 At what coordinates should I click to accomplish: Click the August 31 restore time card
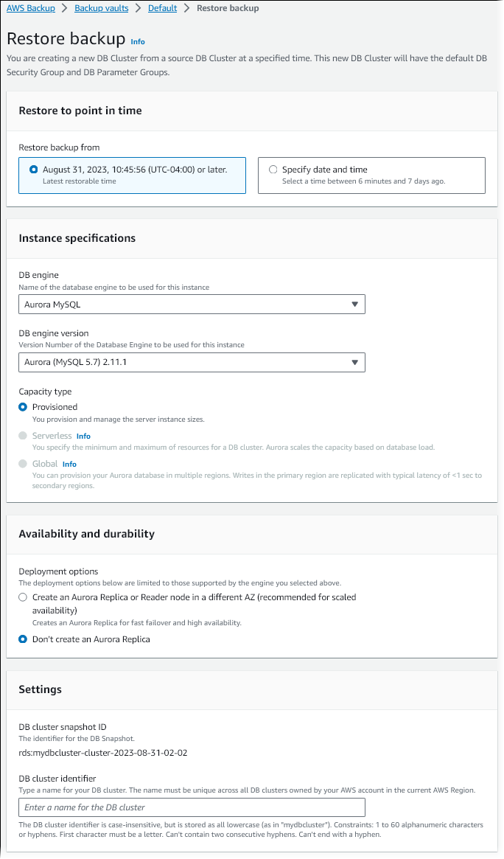click(132, 175)
